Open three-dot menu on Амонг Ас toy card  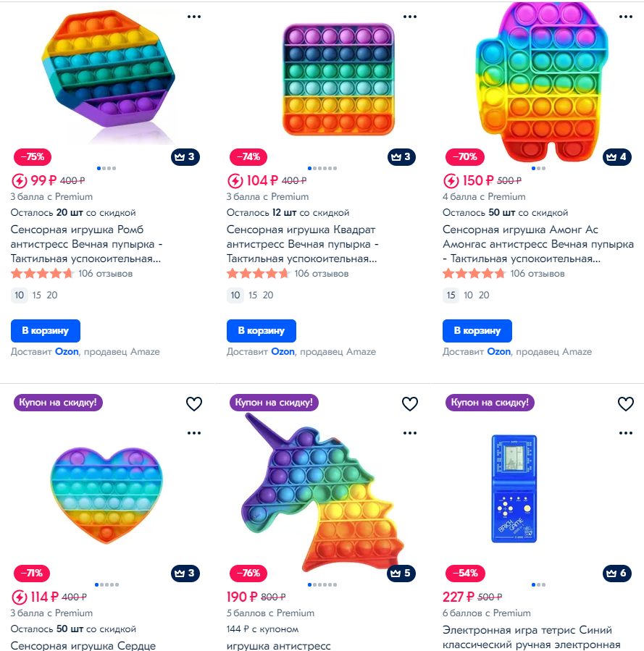(x=626, y=17)
